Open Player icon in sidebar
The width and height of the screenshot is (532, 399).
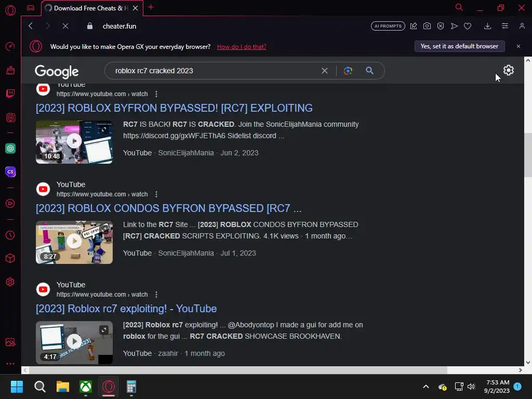coord(10,203)
